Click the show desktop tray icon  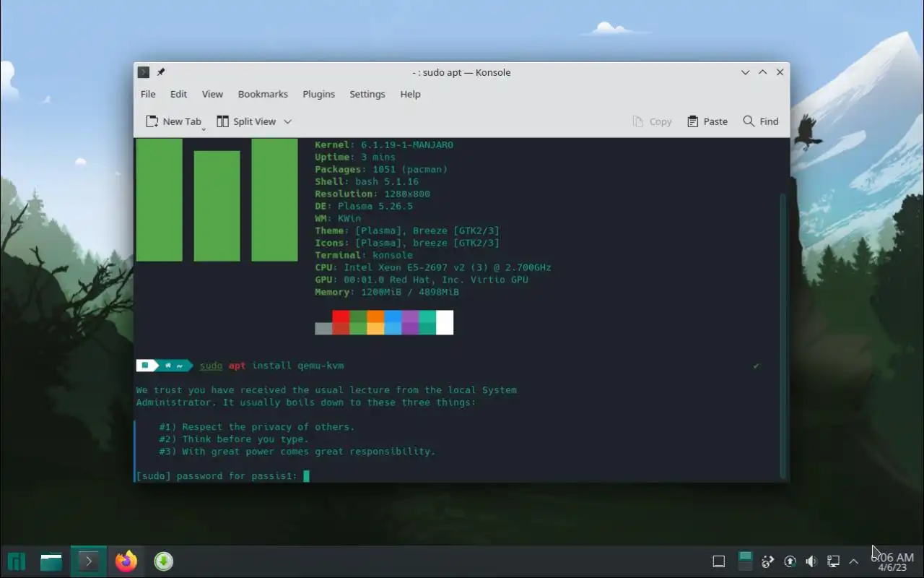coord(718,561)
